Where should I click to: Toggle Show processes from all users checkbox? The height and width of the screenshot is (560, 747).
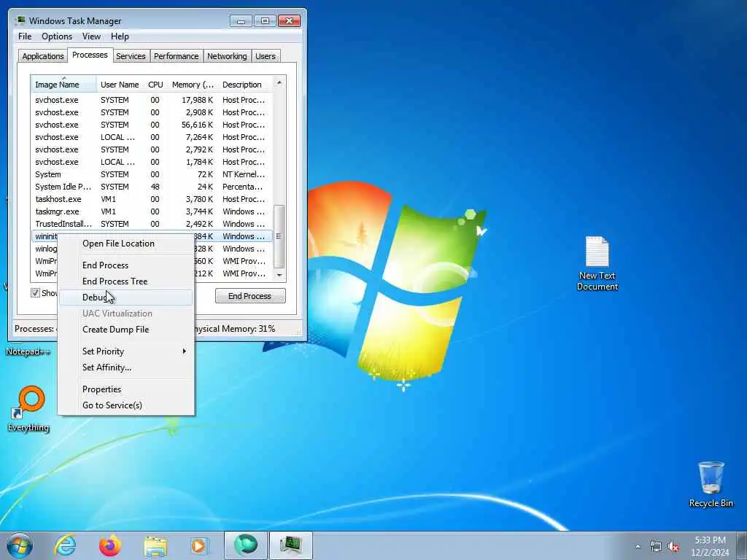pyautogui.click(x=35, y=293)
